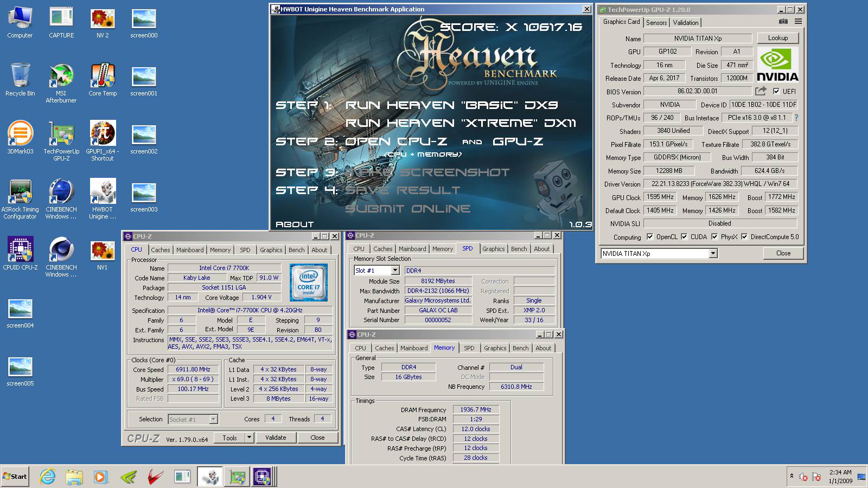868x488 pixels.
Task: Switch to GPU-Z Validation tab
Action: [686, 22]
